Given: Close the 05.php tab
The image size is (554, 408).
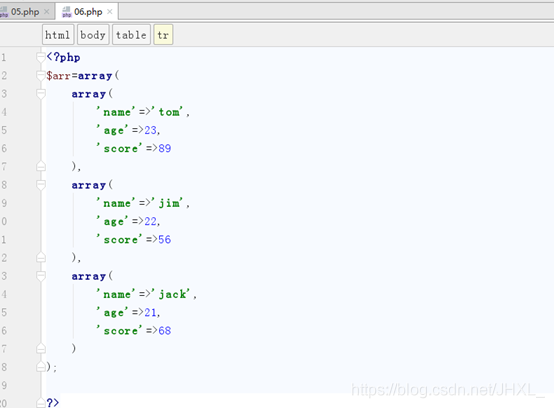Looking at the screenshot, I should point(46,12).
